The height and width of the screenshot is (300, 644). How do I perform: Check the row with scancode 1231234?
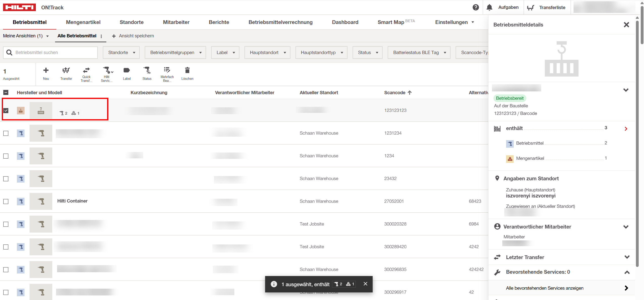6,133
